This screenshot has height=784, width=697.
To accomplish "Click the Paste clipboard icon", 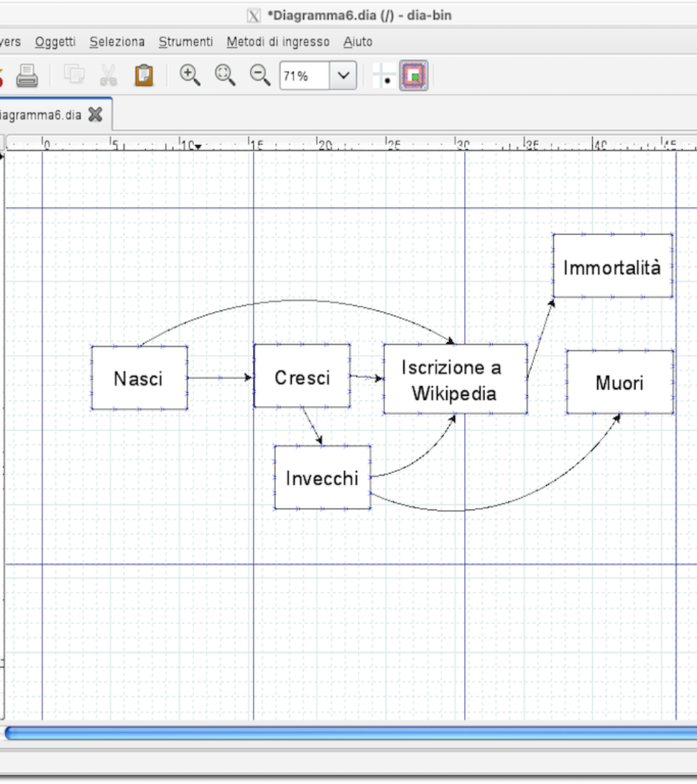I will tap(144, 75).
